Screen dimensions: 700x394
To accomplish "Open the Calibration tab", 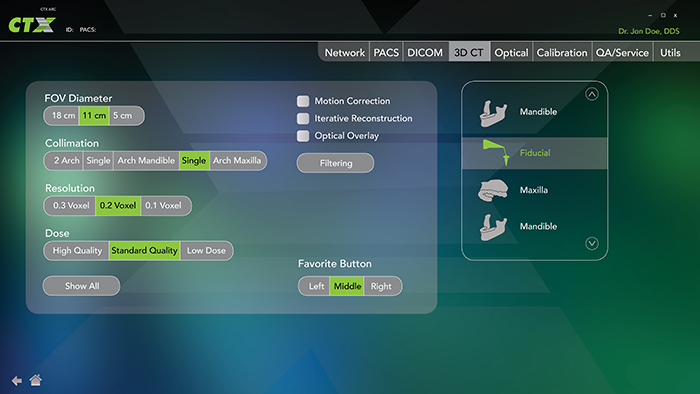I will pyautogui.click(x=562, y=53).
